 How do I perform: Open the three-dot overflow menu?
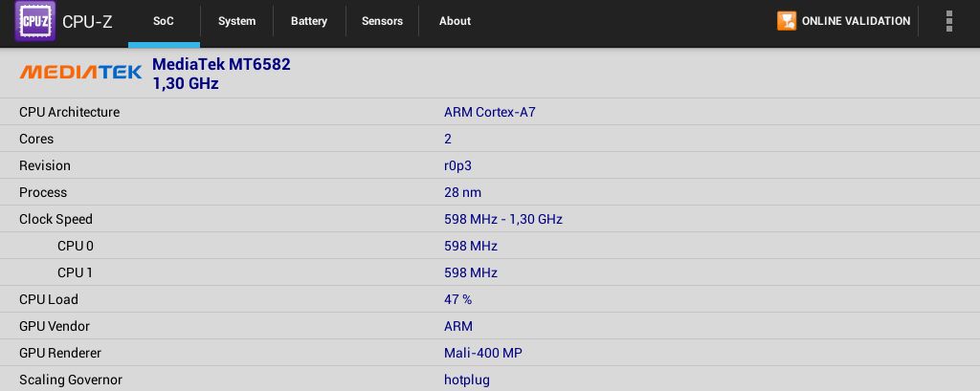click(x=949, y=21)
